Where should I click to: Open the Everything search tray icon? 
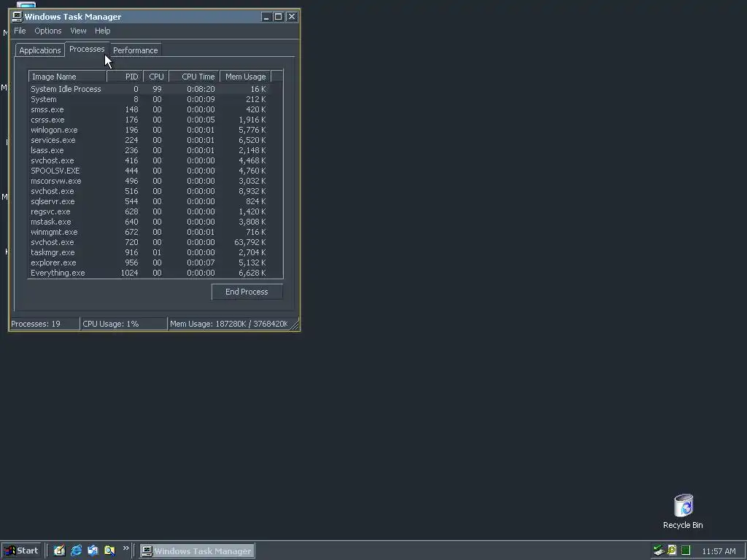(672, 551)
